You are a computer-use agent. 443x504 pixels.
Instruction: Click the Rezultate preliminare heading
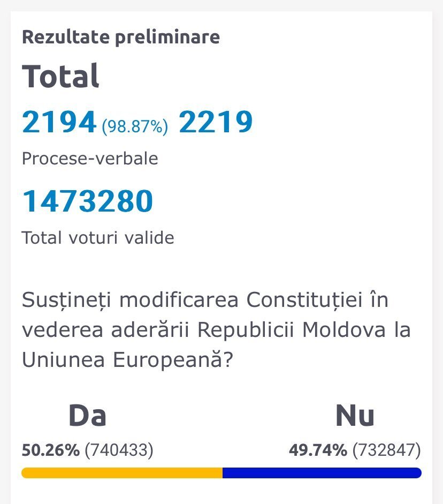click(x=121, y=37)
